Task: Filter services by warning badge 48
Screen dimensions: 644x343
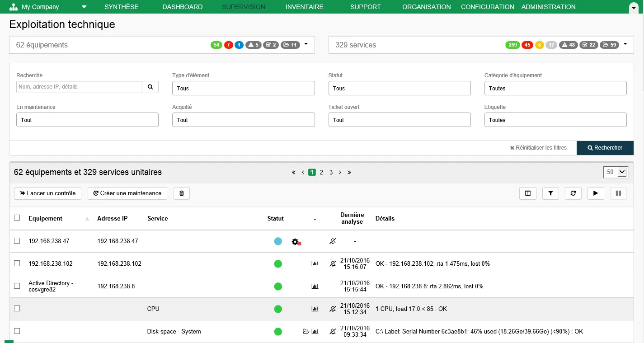Action: click(569, 45)
